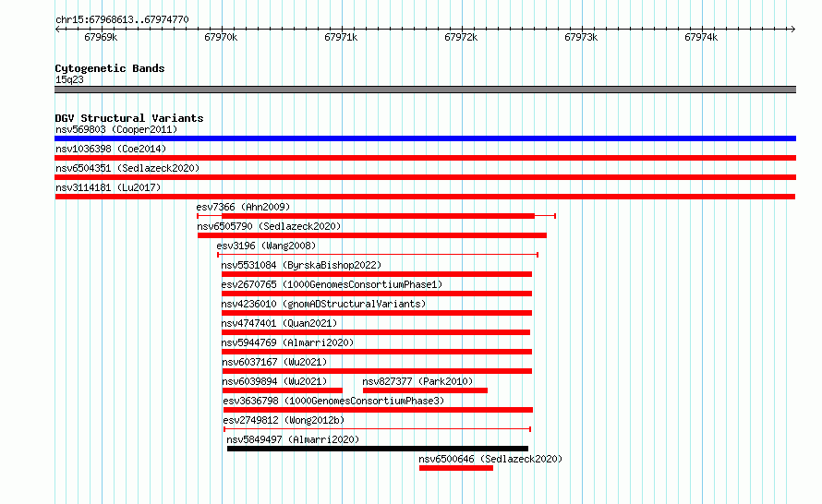822x504 pixels.
Task: Click the red bar under nsv3114181
Action: [x=425, y=197]
